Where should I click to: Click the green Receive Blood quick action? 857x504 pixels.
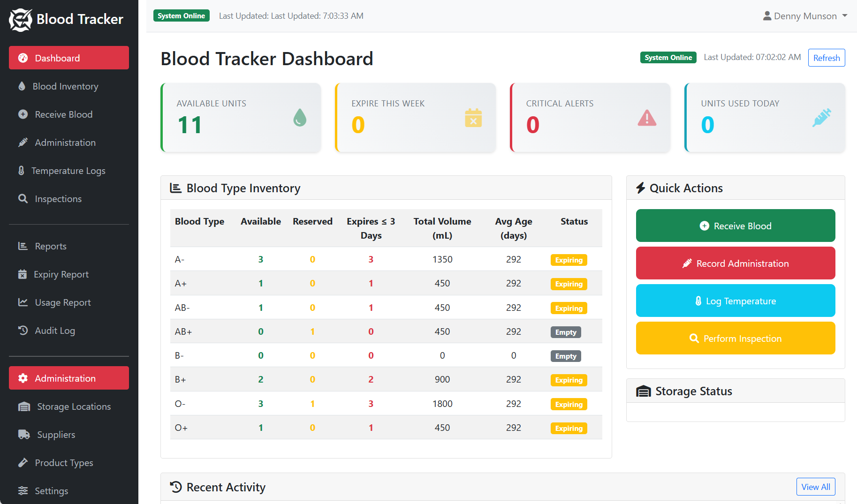tap(736, 226)
